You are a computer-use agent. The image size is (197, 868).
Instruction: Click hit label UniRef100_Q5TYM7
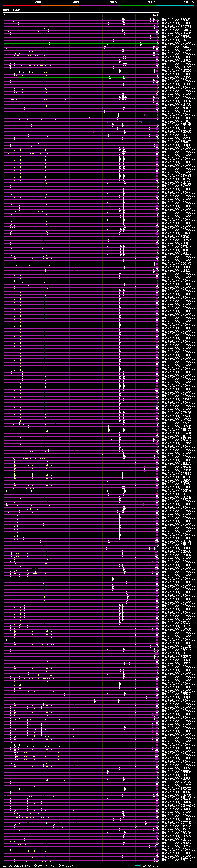coord(177,822)
